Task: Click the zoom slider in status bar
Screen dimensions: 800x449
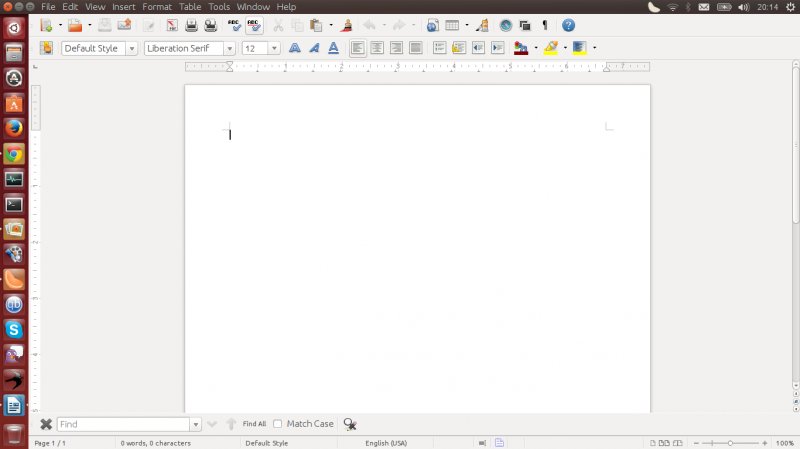Action: [x=730, y=442]
